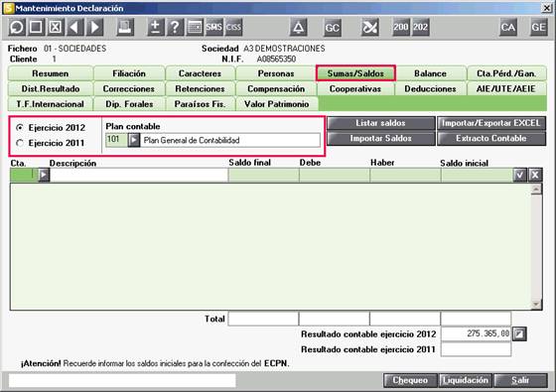Click the CA toolbar icon
Screen dimensions: 556x392
coord(507,28)
